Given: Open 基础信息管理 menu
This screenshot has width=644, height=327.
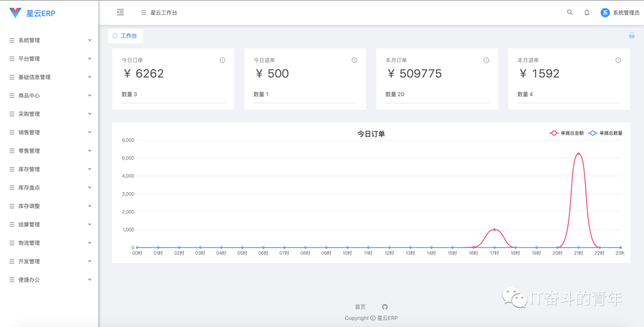Looking at the screenshot, I should [49, 77].
